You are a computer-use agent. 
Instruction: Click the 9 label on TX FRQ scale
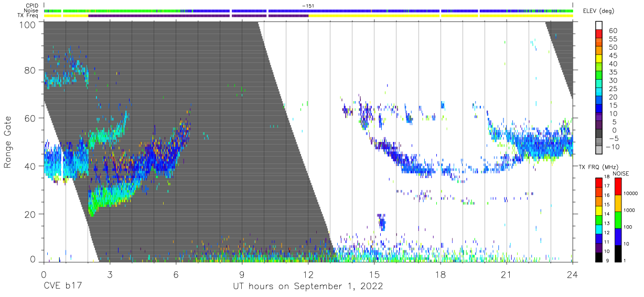[607, 260]
